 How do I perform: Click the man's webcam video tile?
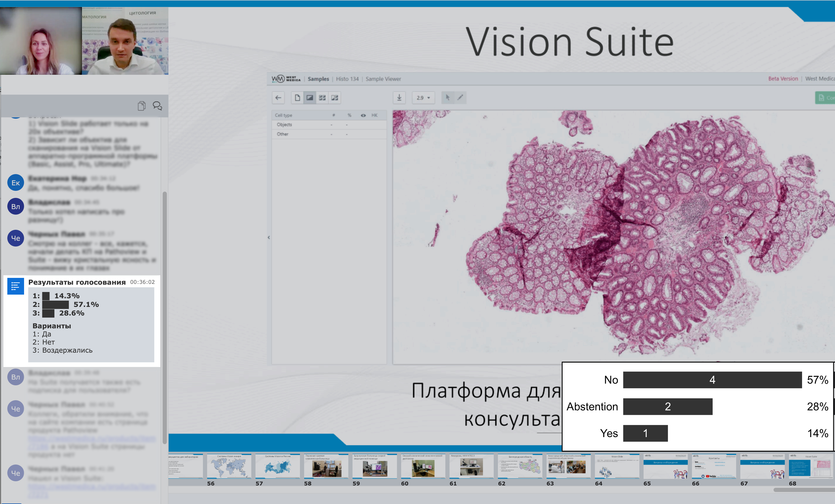[x=125, y=41]
